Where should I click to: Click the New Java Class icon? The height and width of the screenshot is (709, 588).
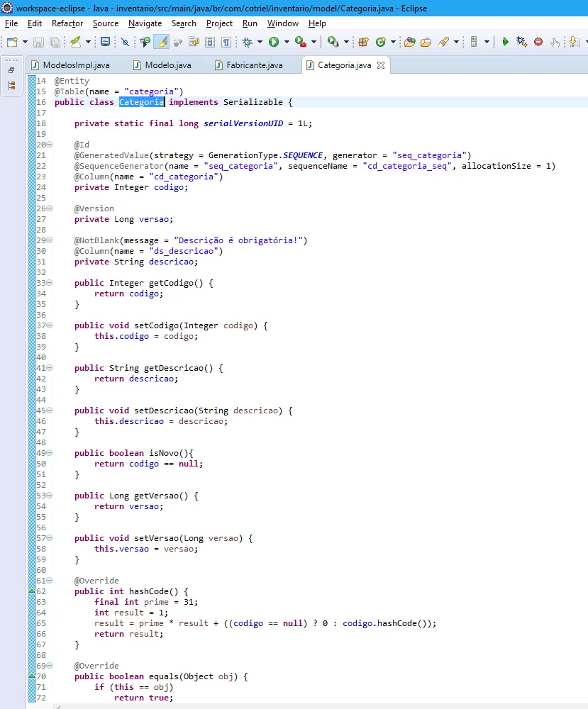point(381,42)
